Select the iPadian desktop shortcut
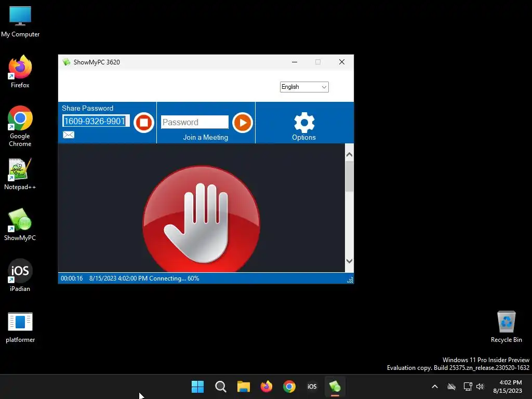 click(20, 275)
